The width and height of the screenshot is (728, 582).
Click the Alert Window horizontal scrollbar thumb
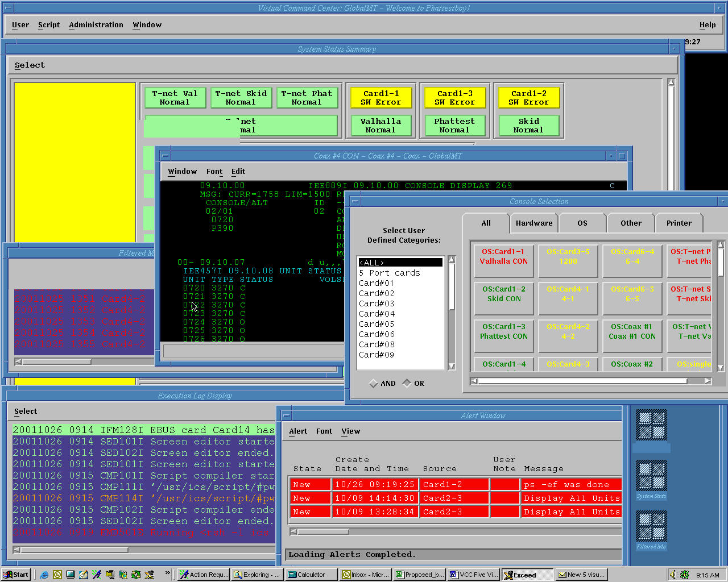tap(323, 531)
